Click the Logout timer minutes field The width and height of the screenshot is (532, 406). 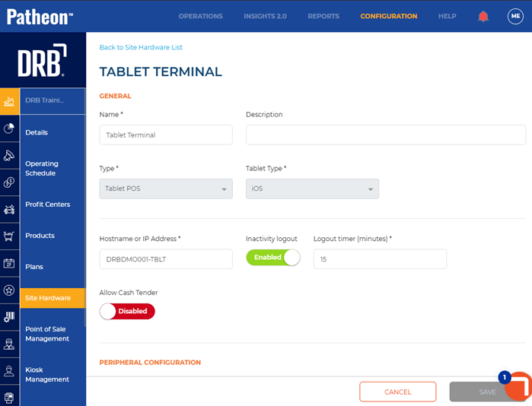pyautogui.click(x=380, y=259)
